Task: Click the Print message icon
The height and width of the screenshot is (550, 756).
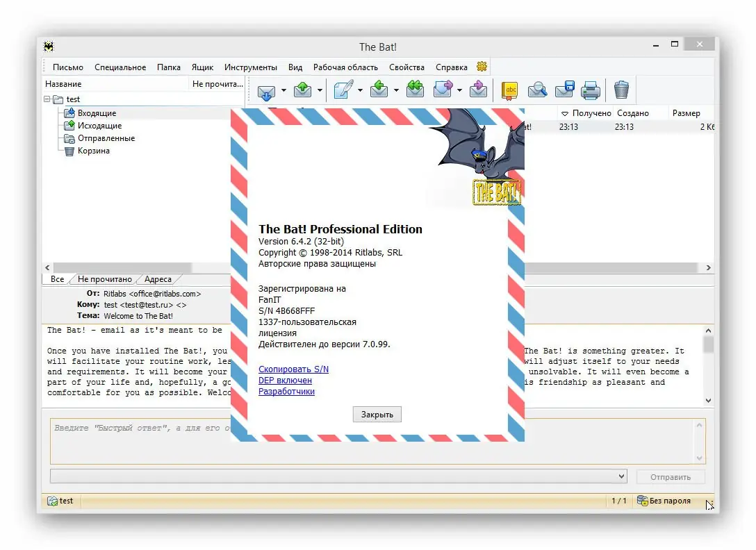Action: click(x=591, y=90)
